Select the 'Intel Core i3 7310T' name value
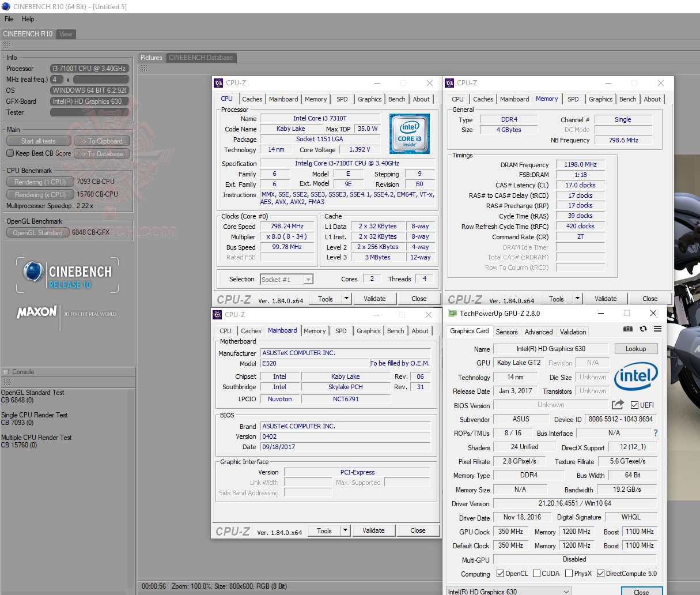The width and height of the screenshot is (700, 595). click(320, 118)
